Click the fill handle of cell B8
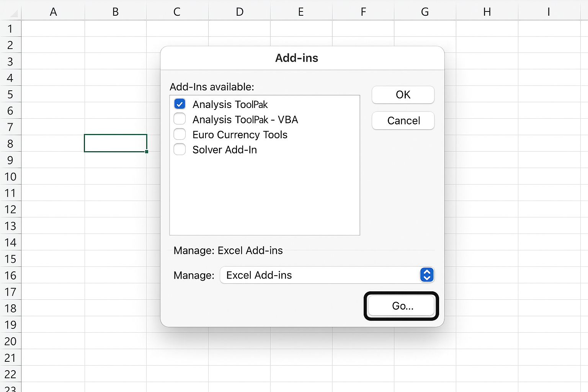The width and height of the screenshot is (588, 392). (147, 152)
